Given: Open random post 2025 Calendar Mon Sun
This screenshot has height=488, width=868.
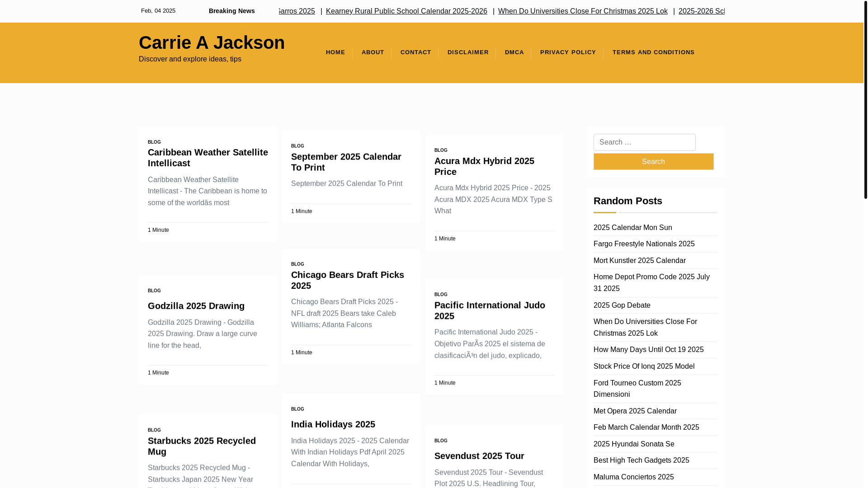Looking at the screenshot, I should [x=632, y=228].
